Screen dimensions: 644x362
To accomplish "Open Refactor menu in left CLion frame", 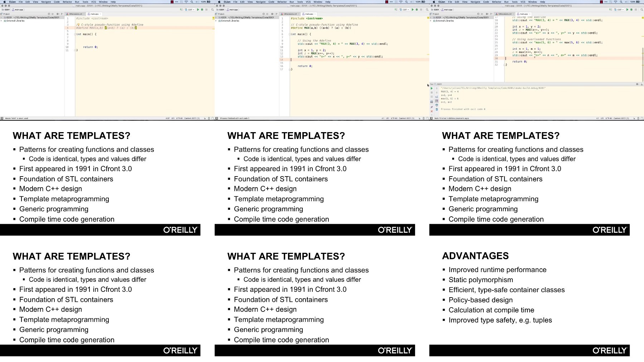I will pos(67,2).
